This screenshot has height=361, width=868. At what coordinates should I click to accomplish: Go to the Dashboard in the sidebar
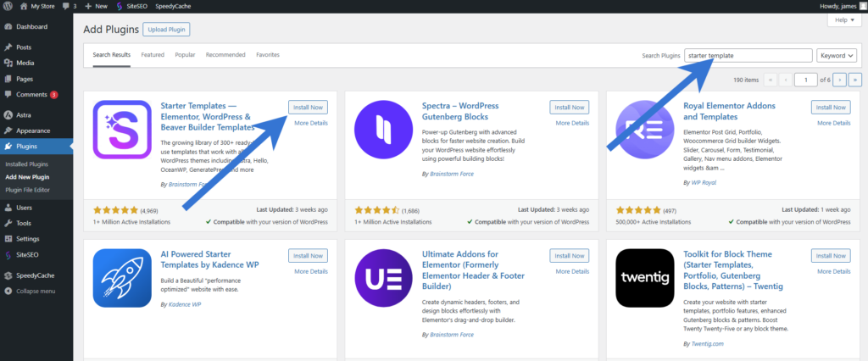point(36,26)
